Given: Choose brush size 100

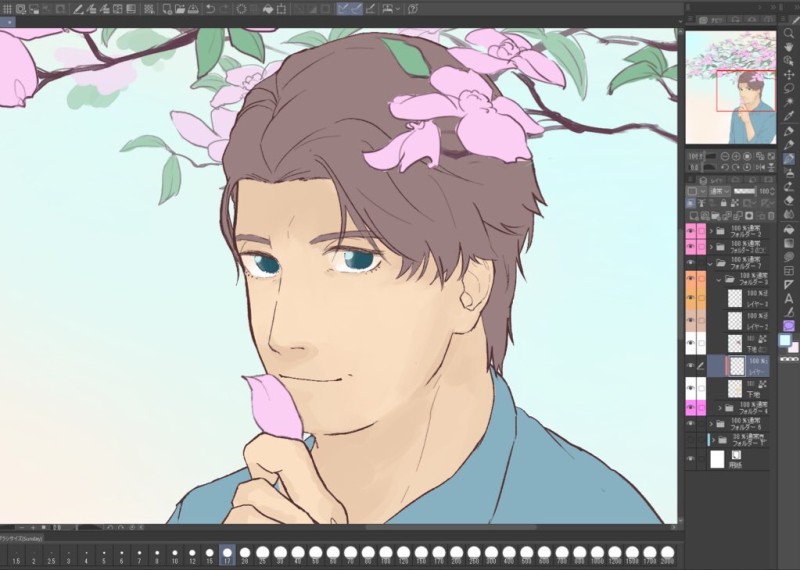Looking at the screenshot, I should [x=386, y=556].
